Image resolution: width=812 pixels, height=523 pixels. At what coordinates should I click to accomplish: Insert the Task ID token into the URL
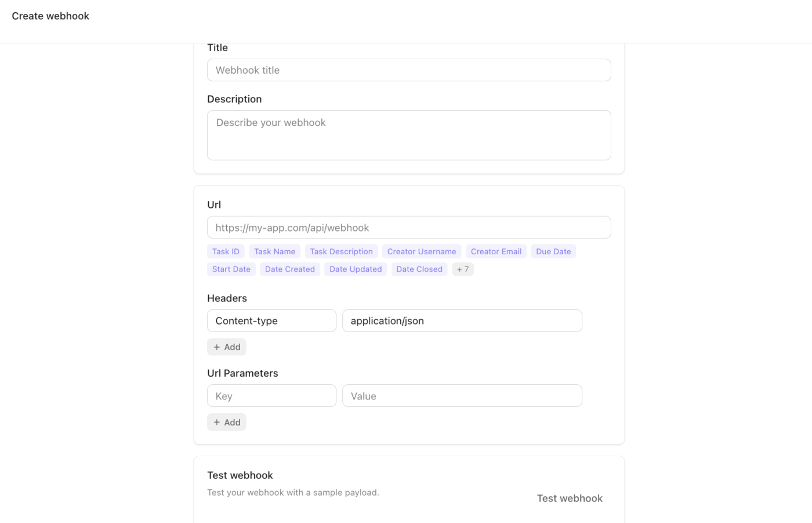[225, 251]
